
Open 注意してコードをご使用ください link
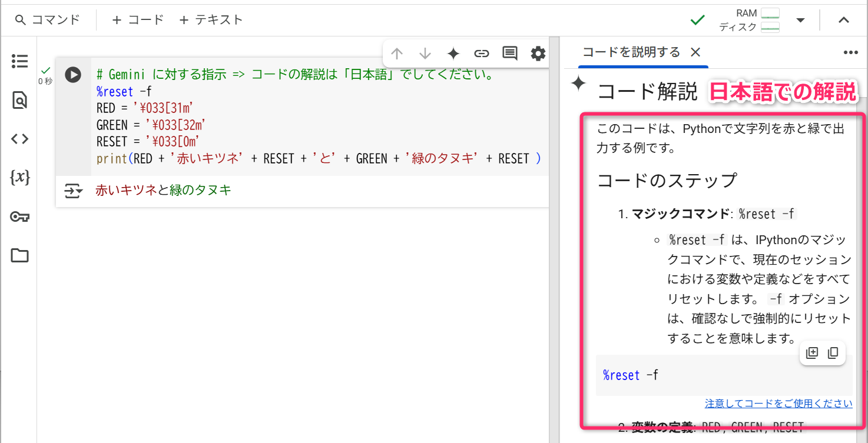pyautogui.click(x=778, y=404)
